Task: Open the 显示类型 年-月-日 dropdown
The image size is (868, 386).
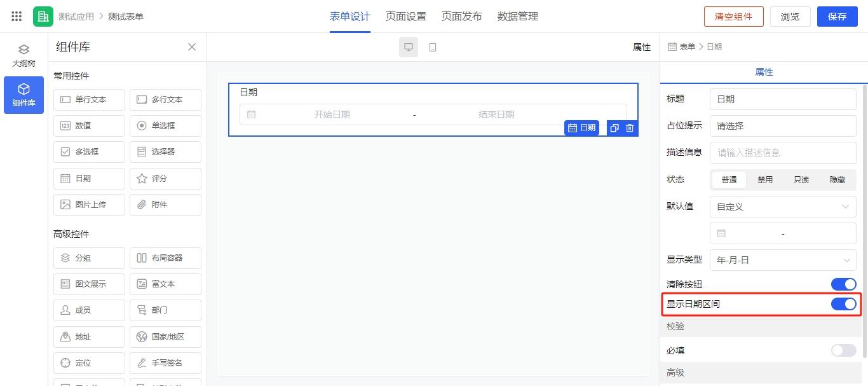Action: pyautogui.click(x=782, y=260)
